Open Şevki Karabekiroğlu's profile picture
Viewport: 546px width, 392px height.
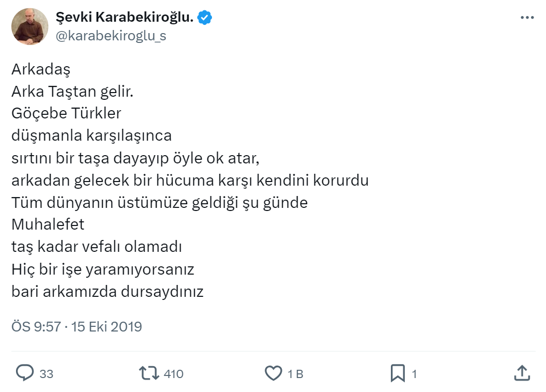(29, 26)
